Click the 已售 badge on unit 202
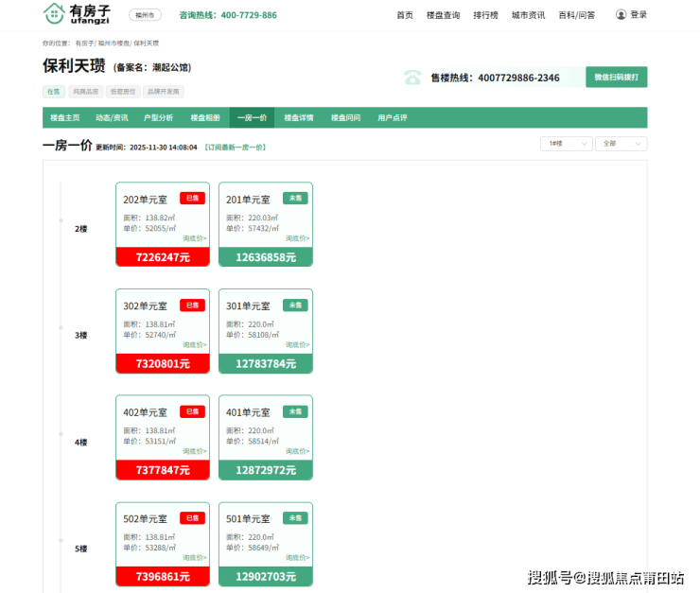700x593 pixels. (x=192, y=199)
